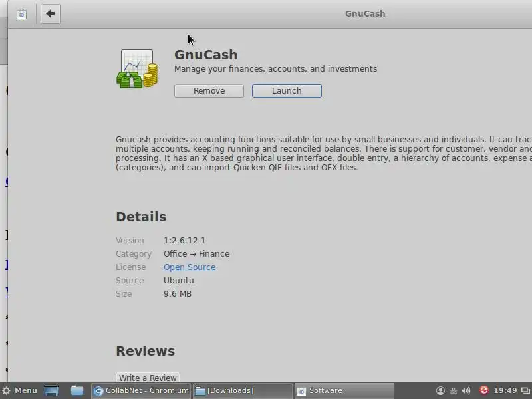
Task: Click the GnuCash window title text
Action: pyautogui.click(x=365, y=13)
